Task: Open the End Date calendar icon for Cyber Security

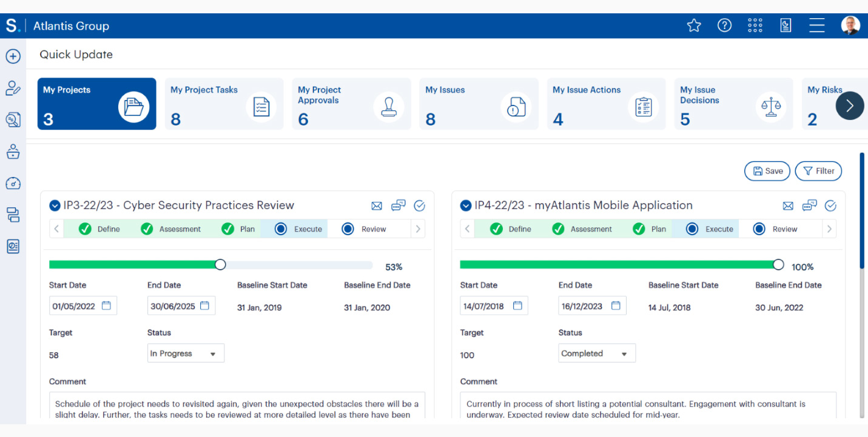Action: pyautogui.click(x=204, y=305)
